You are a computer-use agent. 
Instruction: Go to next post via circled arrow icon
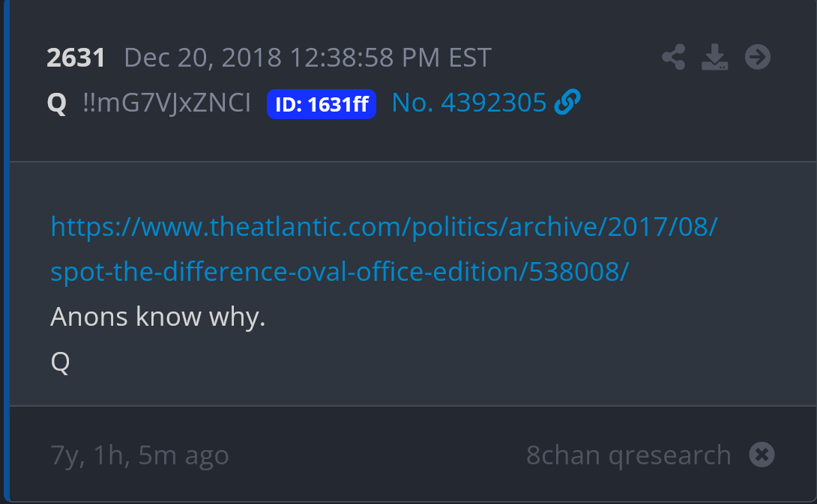758,57
